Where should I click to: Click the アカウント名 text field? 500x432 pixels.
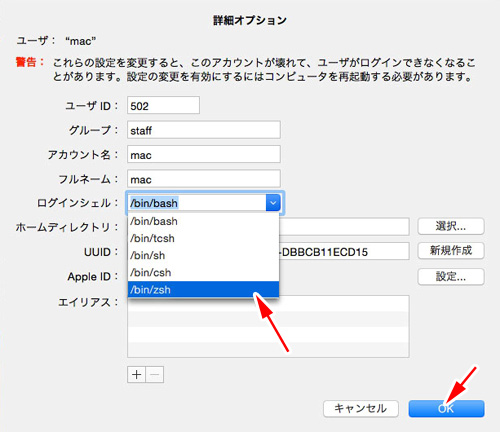(x=204, y=154)
